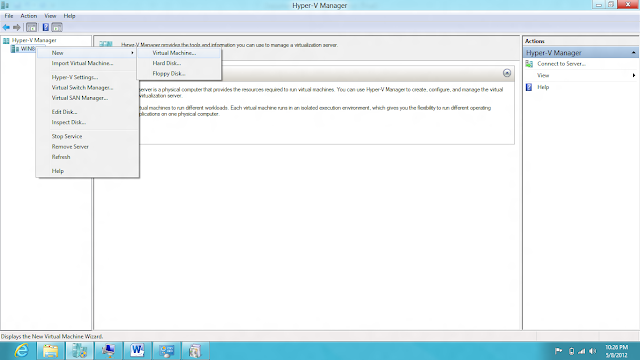Open the Help menu in menu bar
640x360 pixels.
click(x=69, y=16)
